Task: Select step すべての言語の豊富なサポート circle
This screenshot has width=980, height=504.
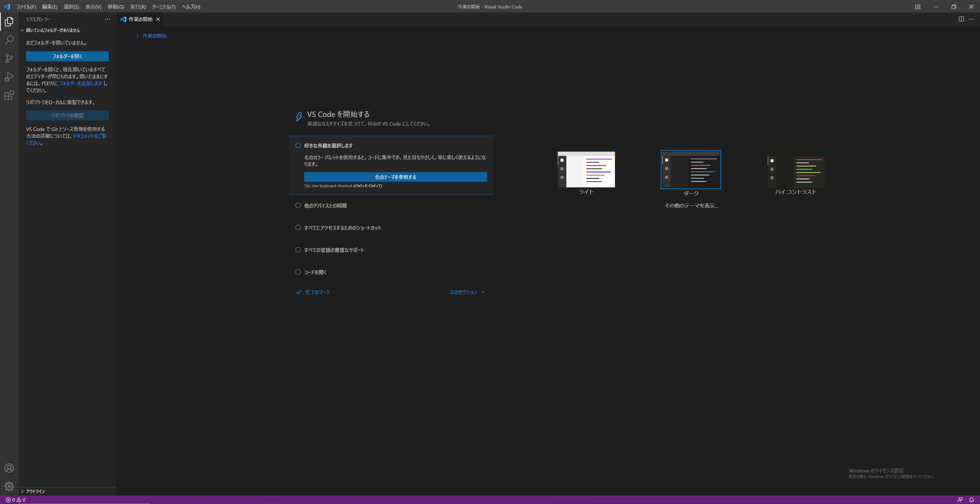Action: click(298, 250)
